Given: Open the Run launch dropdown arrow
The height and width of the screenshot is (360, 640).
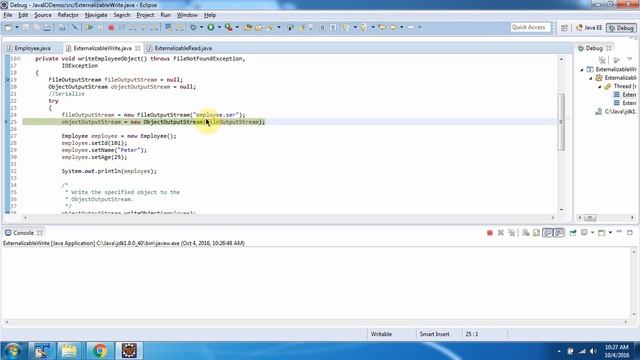Looking at the screenshot, I should point(219,27).
